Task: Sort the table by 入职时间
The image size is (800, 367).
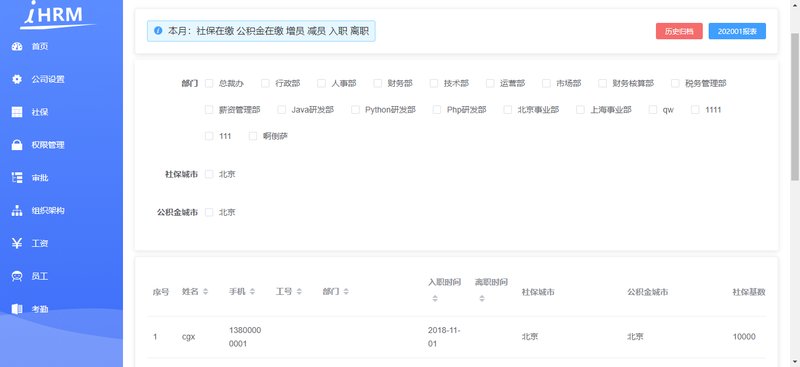Action: 435,299
